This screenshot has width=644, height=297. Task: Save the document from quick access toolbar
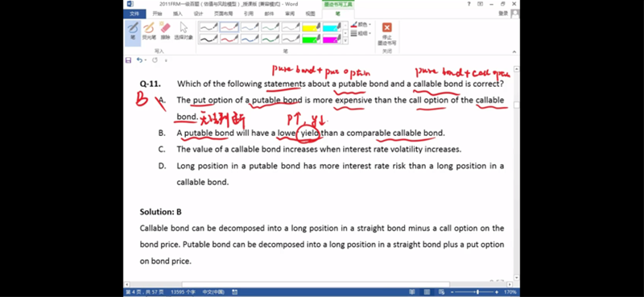point(128,60)
